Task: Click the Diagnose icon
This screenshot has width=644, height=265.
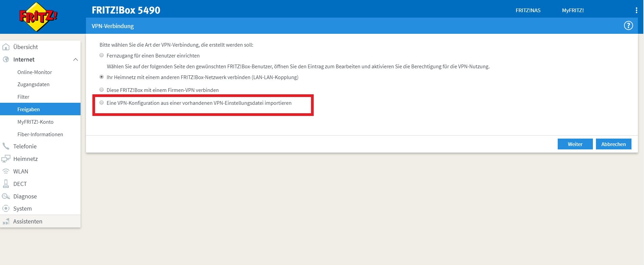Action: [6, 196]
